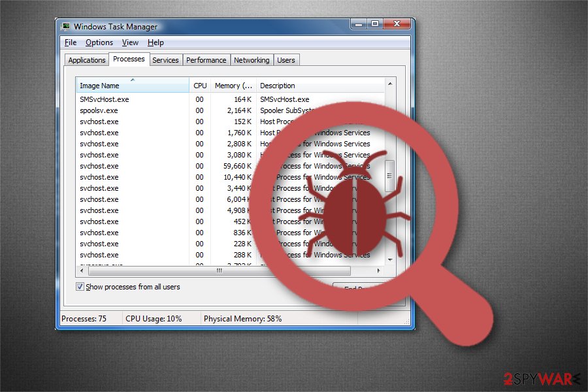Viewport: 588px width, 392px height.
Task: Select the SMSvcHost.exe process row
Action: coord(230,99)
